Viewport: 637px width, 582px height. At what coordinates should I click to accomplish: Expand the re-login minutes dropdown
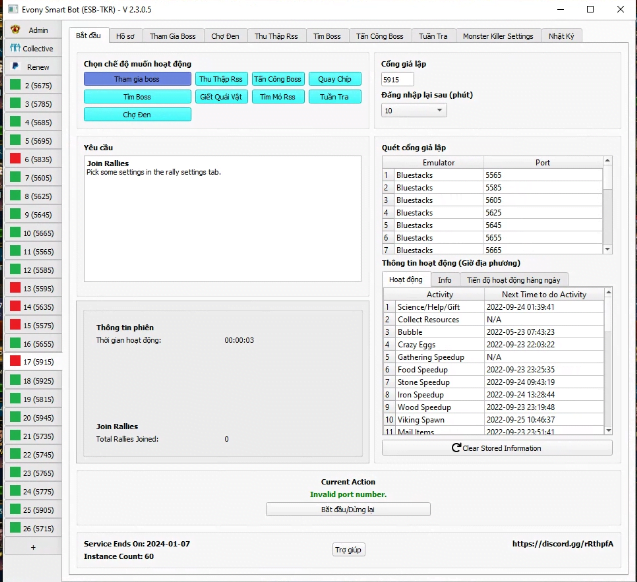pos(414,111)
